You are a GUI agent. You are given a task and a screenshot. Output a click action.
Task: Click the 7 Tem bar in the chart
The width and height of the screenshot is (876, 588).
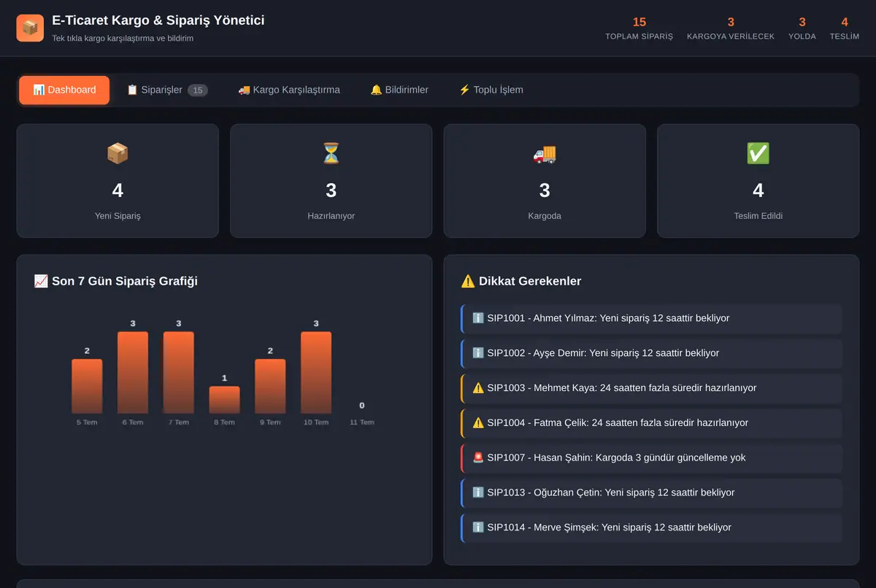[x=179, y=373]
